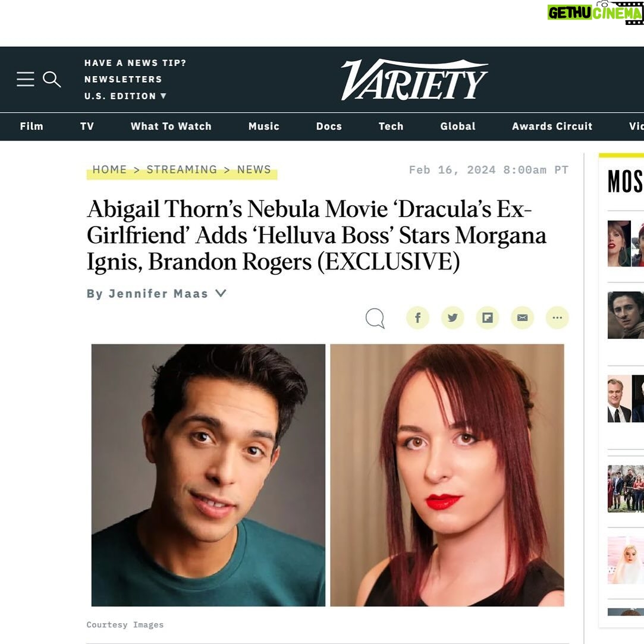Open the hamburger menu icon
This screenshot has width=644, height=644.
tap(26, 79)
